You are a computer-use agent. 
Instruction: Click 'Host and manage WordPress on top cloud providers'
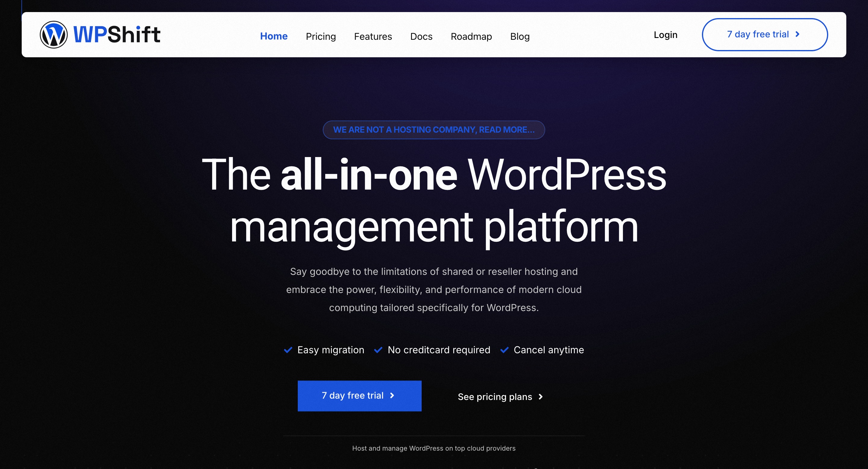(434, 448)
